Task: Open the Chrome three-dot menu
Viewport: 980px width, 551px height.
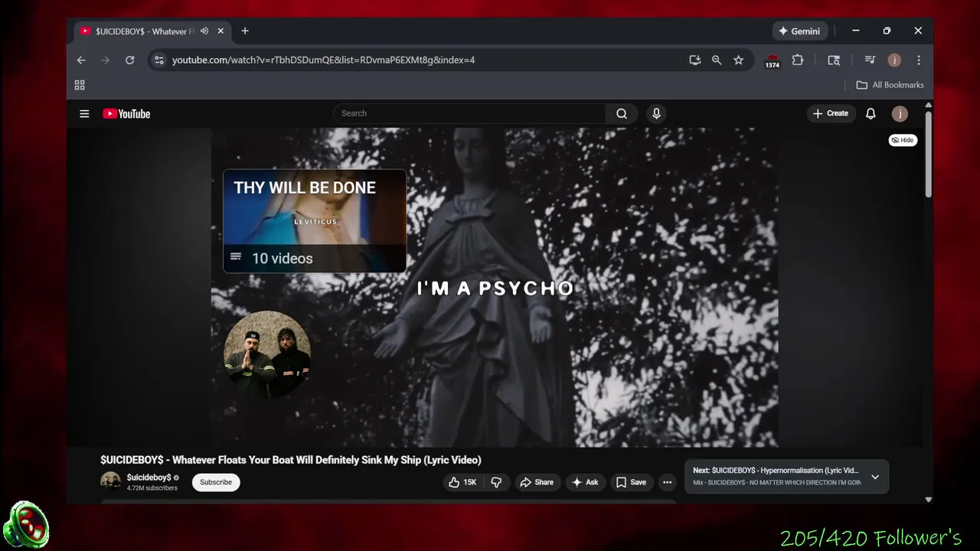Action: 919,60
